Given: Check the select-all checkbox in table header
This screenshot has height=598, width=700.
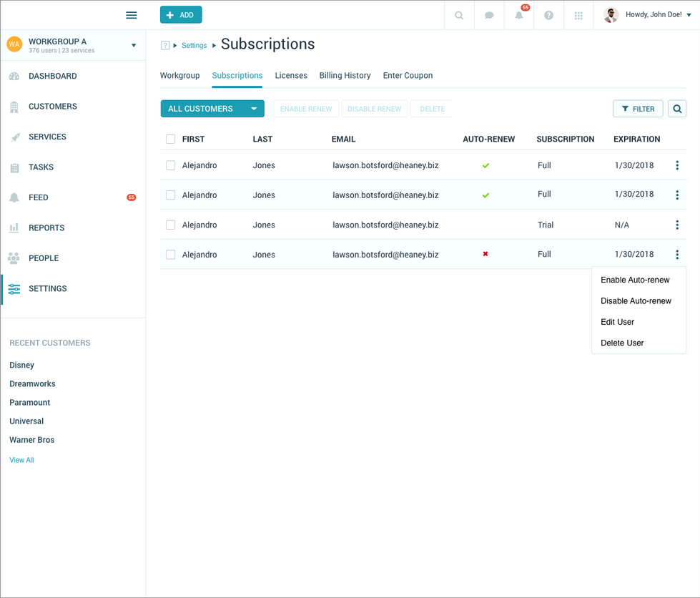Looking at the screenshot, I should (x=170, y=139).
